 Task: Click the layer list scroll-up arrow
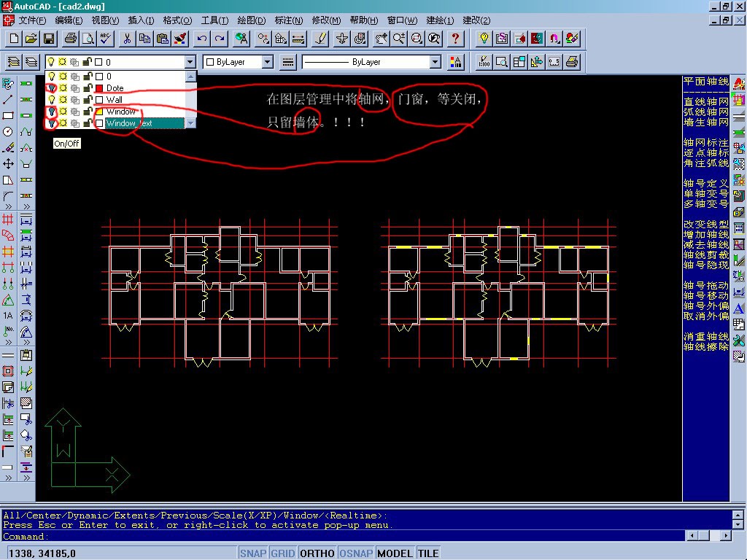pyautogui.click(x=190, y=76)
